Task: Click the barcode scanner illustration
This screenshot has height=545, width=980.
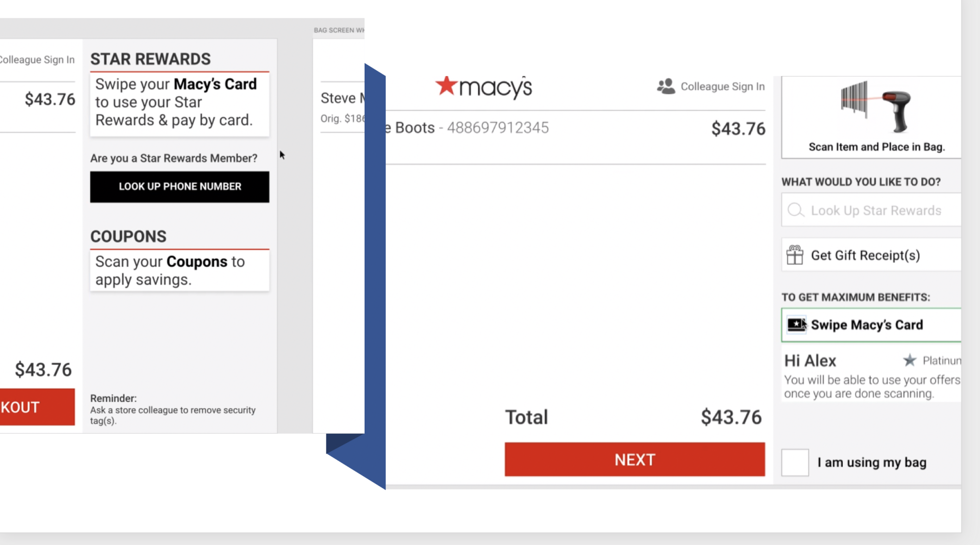Action: tap(876, 106)
